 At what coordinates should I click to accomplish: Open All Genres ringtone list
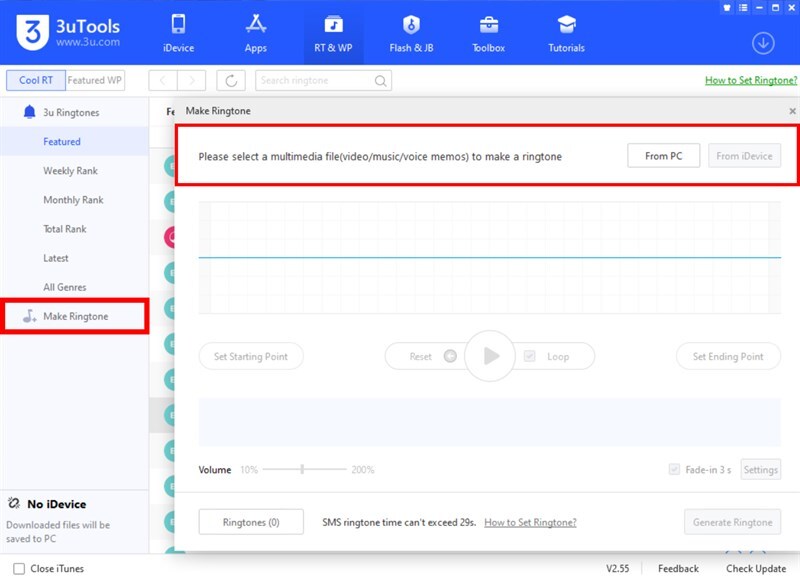coord(64,287)
